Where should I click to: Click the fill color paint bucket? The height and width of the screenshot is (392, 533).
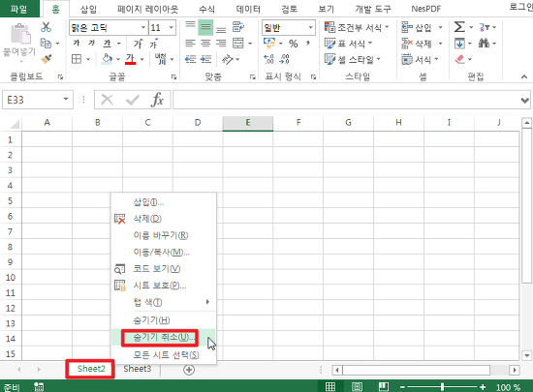tap(107, 59)
